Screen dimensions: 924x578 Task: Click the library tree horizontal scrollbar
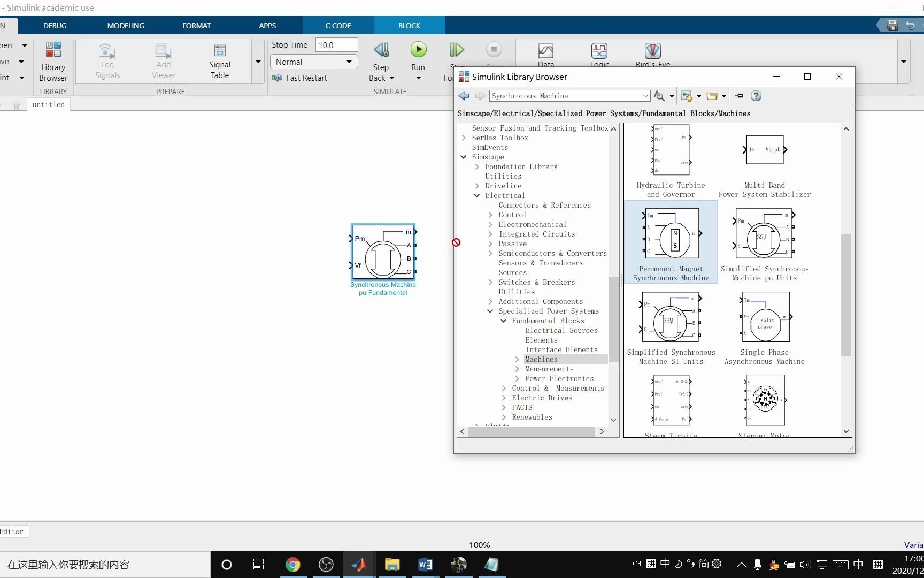pyautogui.click(x=532, y=431)
